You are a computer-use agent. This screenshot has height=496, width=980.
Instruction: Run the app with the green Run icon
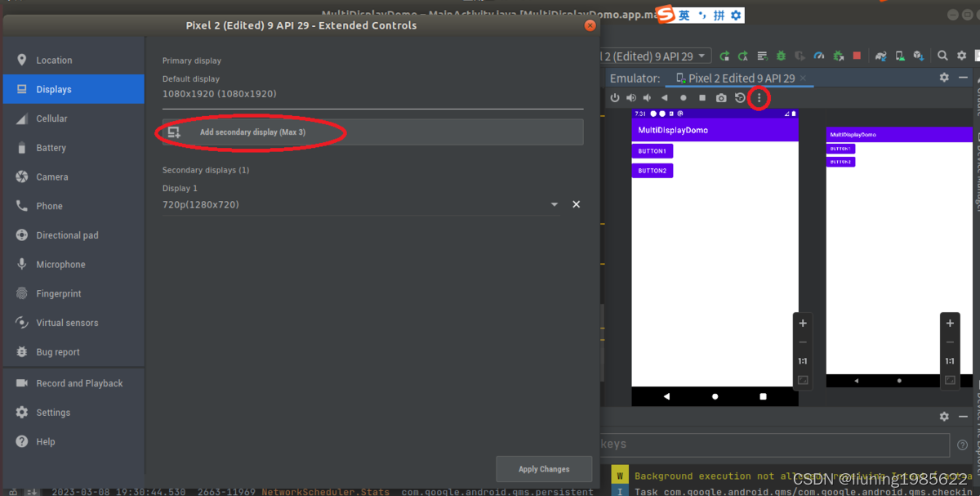(724, 56)
